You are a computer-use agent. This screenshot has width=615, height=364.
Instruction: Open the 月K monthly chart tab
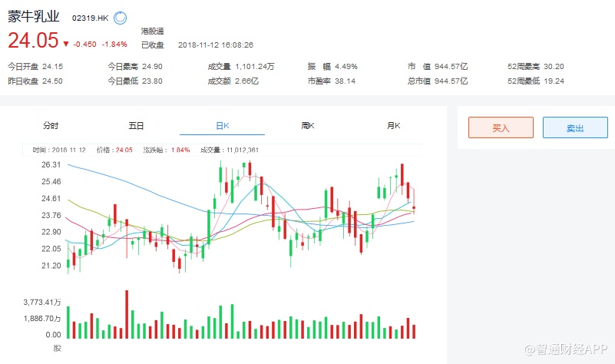(394, 125)
